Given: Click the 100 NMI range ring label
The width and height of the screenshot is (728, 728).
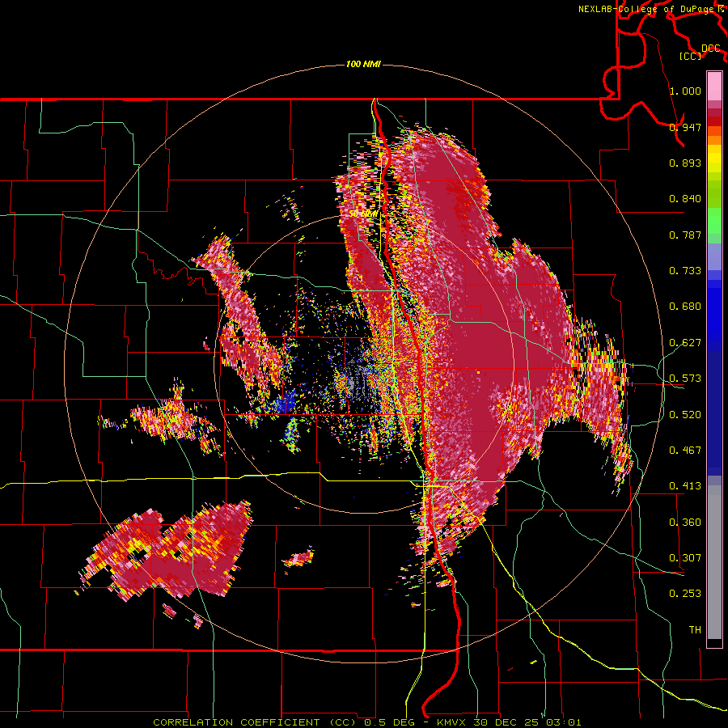Looking at the screenshot, I should coord(363,64).
